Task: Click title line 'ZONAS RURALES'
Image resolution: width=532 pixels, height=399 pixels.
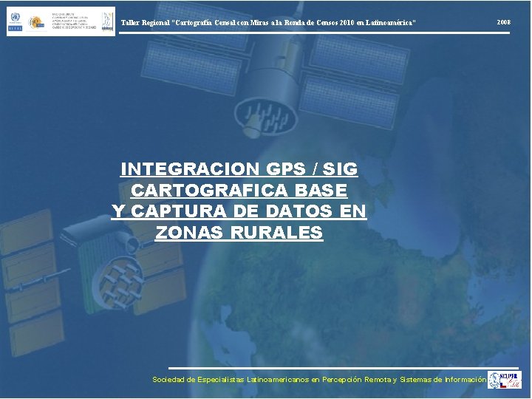Action: pos(239,233)
